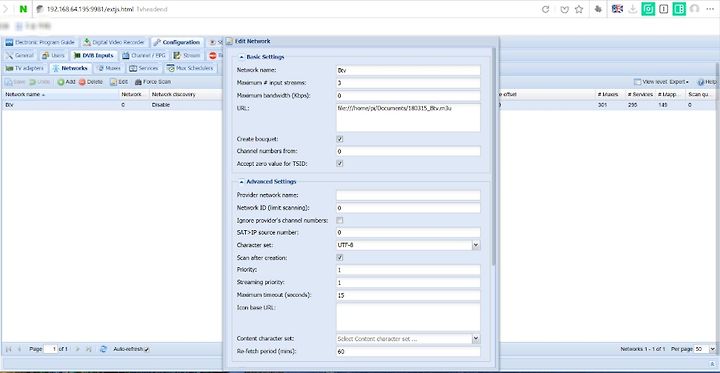The height and width of the screenshot is (373, 720).
Task: Switch to the General configuration tab
Action: coord(20,56)
